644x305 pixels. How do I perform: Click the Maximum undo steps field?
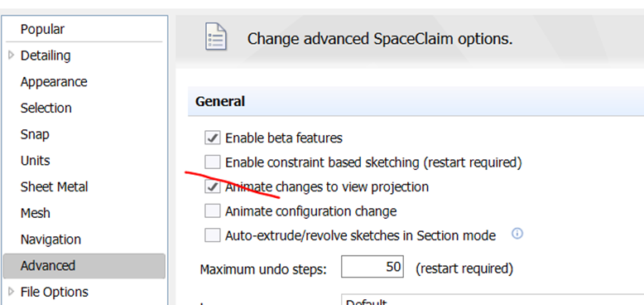point(372,267)
